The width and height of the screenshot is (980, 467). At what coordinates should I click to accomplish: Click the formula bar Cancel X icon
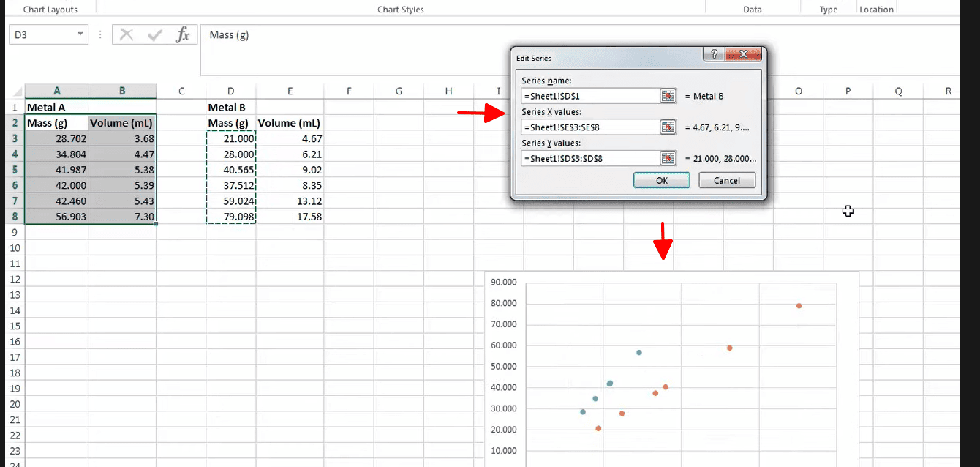point(127,34)
